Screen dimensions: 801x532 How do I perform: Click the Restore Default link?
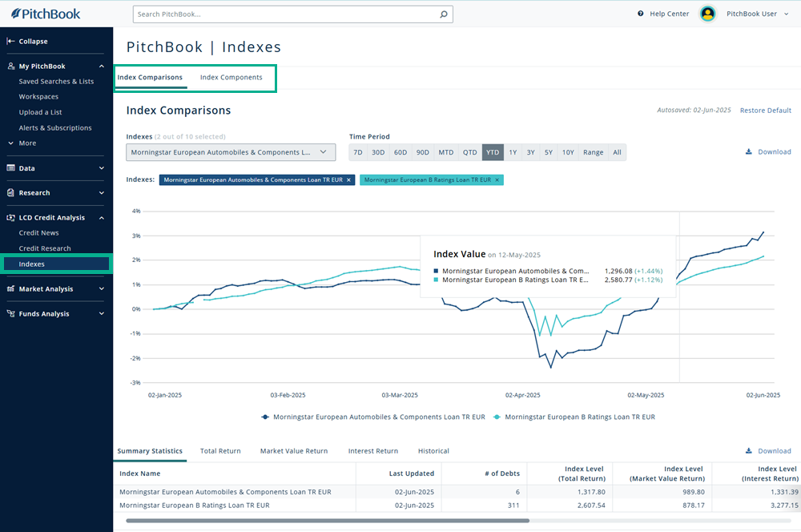(765, 111)
